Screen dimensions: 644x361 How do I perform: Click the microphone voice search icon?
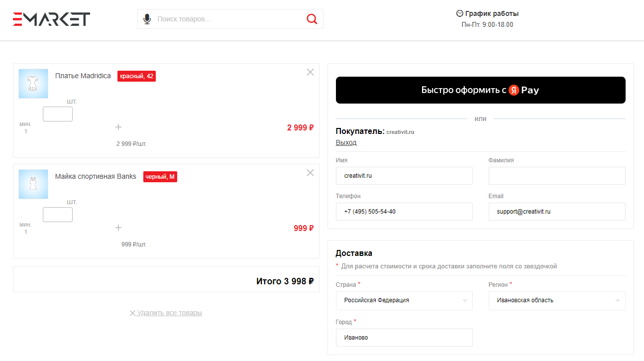pyautogui.click(x=147, y=19)
